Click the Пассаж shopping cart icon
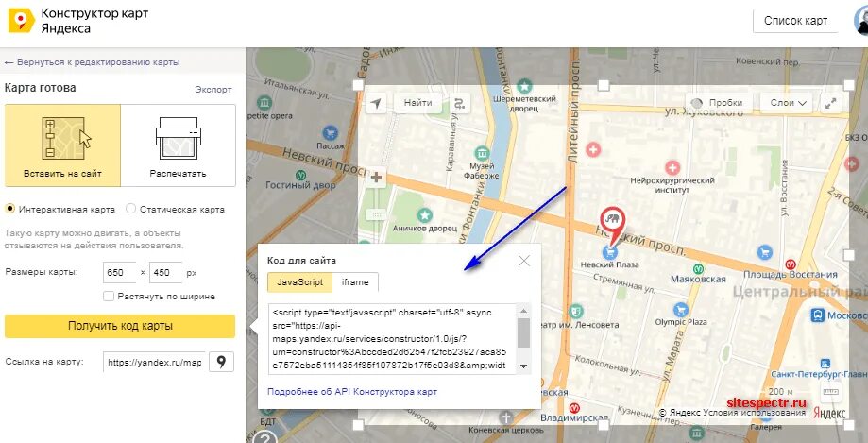Screen dimensions: 868x443 tap(331, 132)
